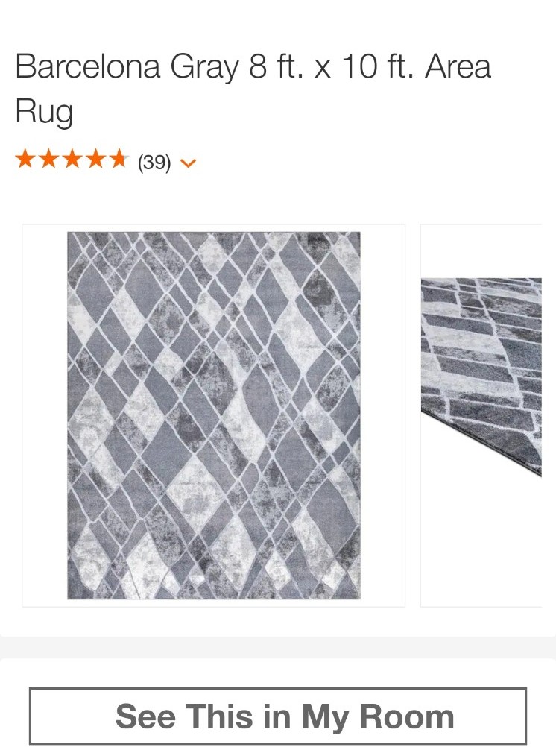Viewport: 556px width, 756px height.
Task: Tap the white border of main image card
Action: [44, 415]
